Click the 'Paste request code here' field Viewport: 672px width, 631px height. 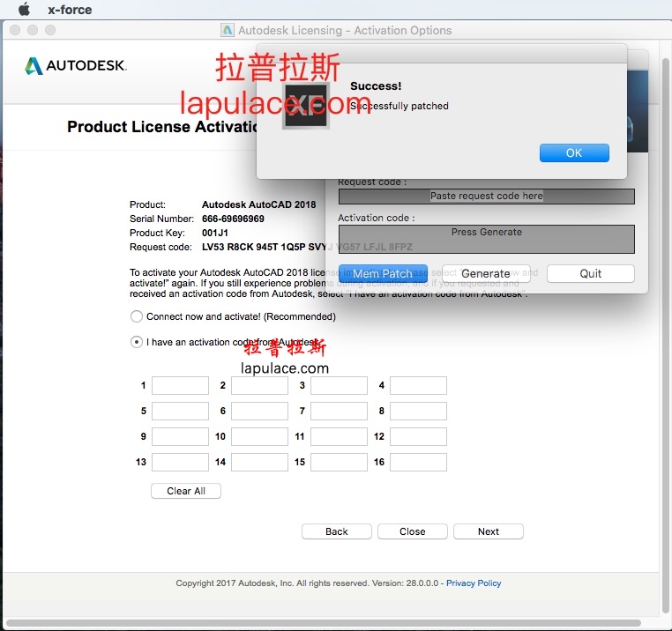[x=486, y=197]
